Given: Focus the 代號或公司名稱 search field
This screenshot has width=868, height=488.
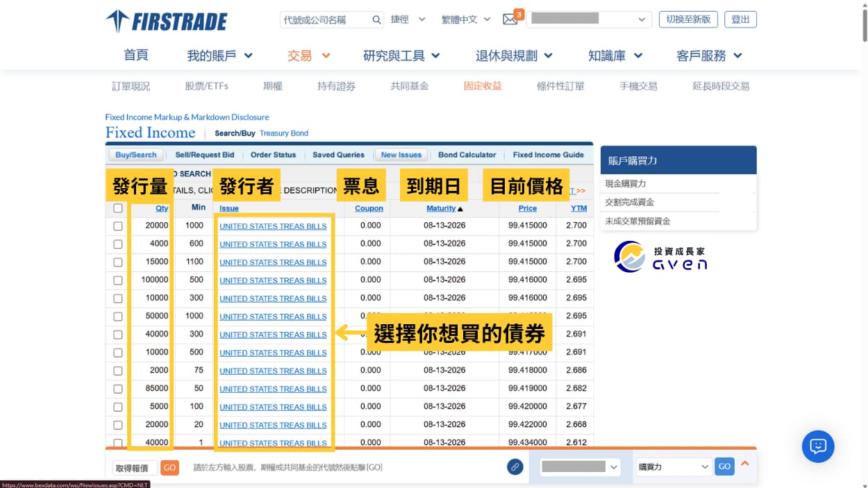Looking at the screenshot, I should click(326, 19).
